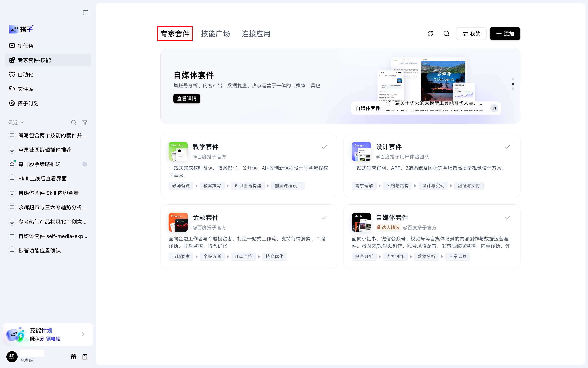Open conversation 每日股票策略推送

48,164
